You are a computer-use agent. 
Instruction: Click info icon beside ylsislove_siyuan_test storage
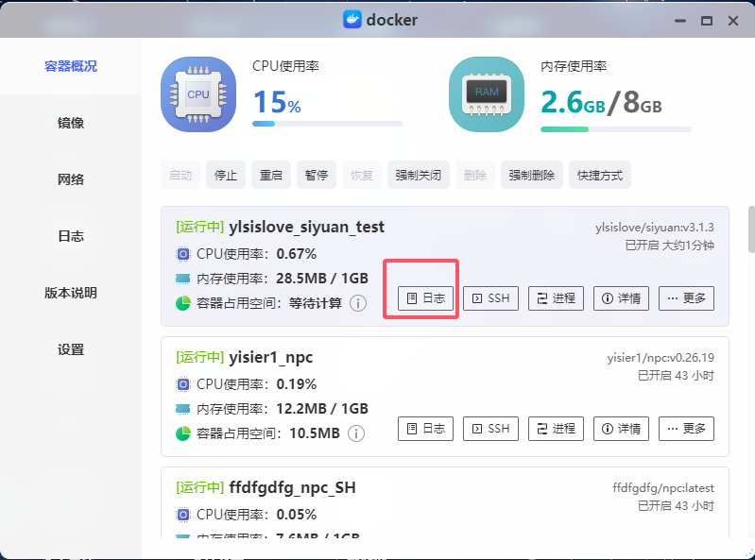coord(357,303)
